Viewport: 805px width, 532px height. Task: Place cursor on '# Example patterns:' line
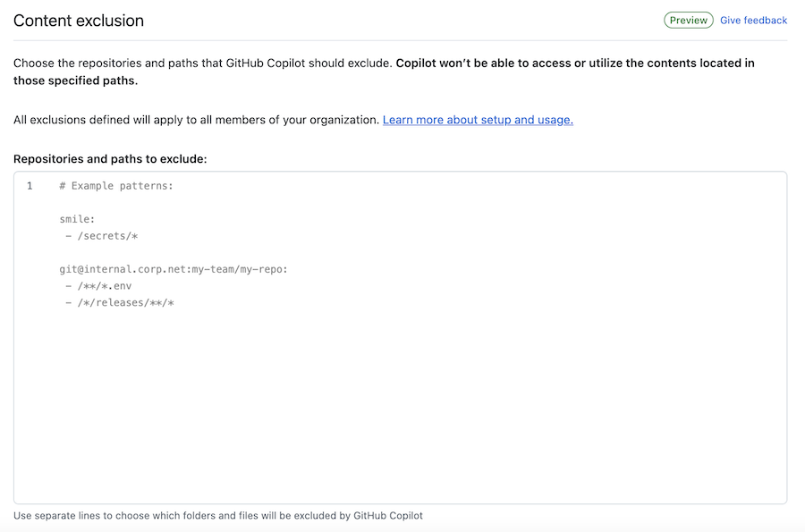[x=115, y=186]
